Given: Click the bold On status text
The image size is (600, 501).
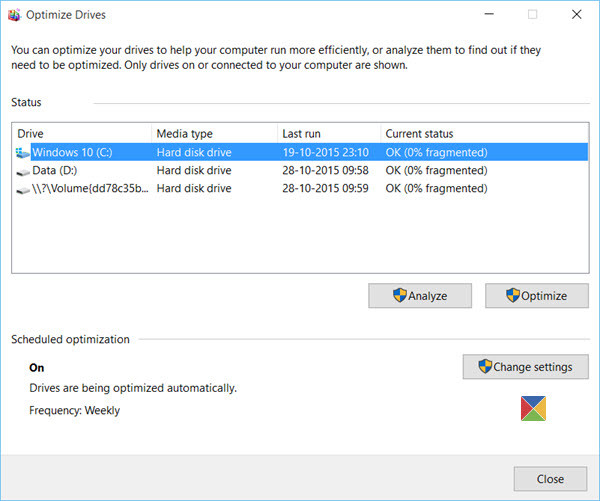Looking at the screenshot, I should pos(37,368).
